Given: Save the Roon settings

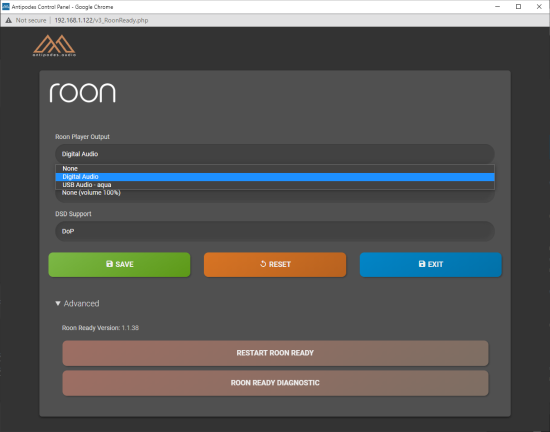Looking at the screenshot, I should coord(119,264).
